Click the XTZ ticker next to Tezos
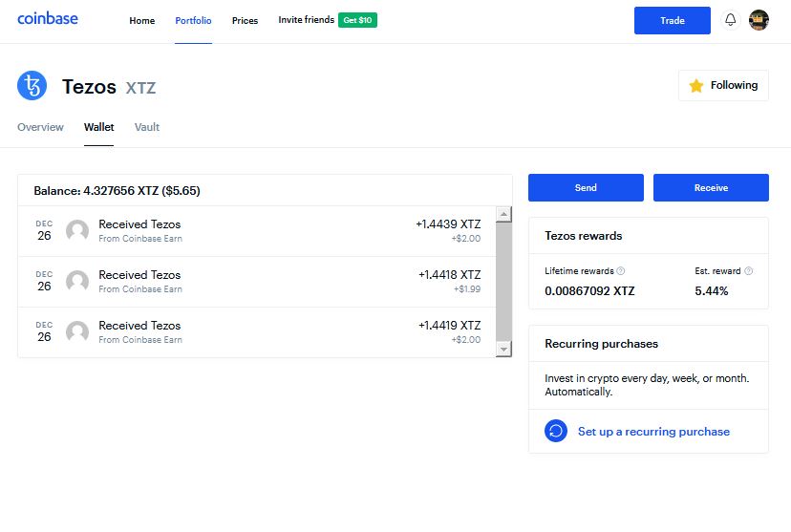791x532 pixels. 140,88
